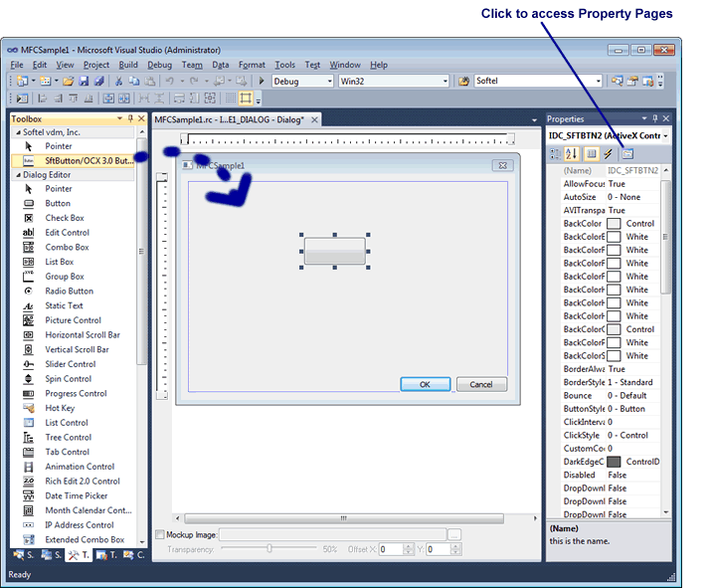The image size is (711, 588).
Task: Select SftButton/OCX 3.0 Button toolbox item
Action: click(x=89, y=160)
